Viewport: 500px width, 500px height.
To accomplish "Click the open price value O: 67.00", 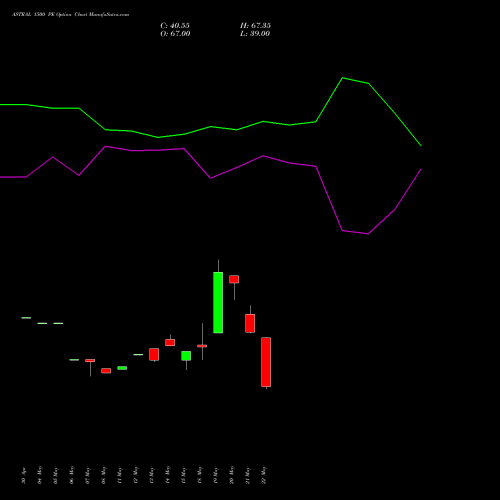I will 175,34.
